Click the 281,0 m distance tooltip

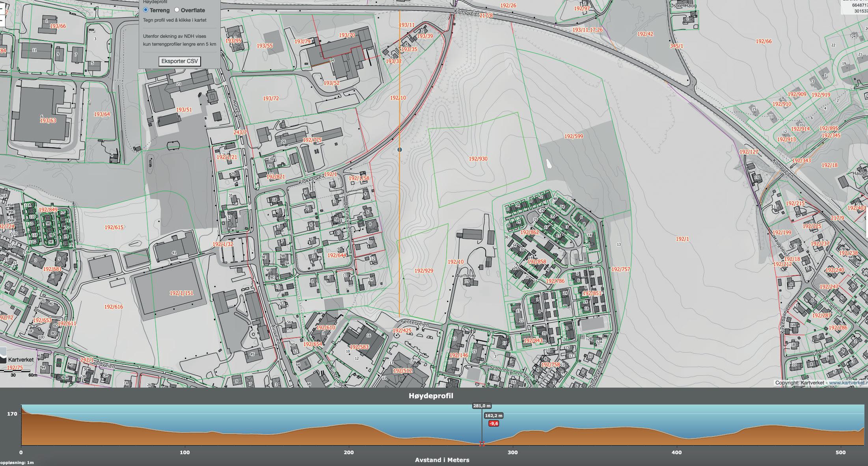pyautogui.click(x=482, y=406)
